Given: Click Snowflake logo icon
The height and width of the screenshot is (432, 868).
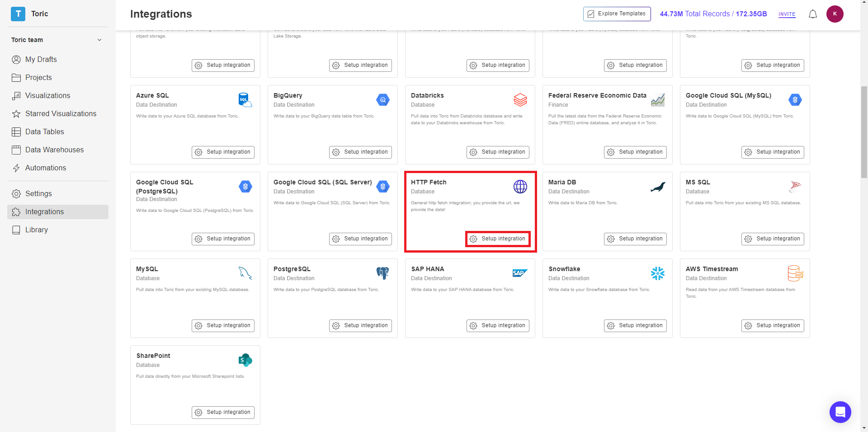Looking at the screenshot, I should point(657,273).
